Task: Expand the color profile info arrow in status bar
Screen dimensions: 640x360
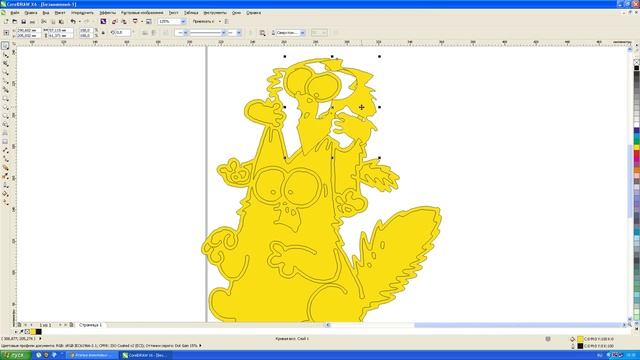Action: click(x=200, y=346)
